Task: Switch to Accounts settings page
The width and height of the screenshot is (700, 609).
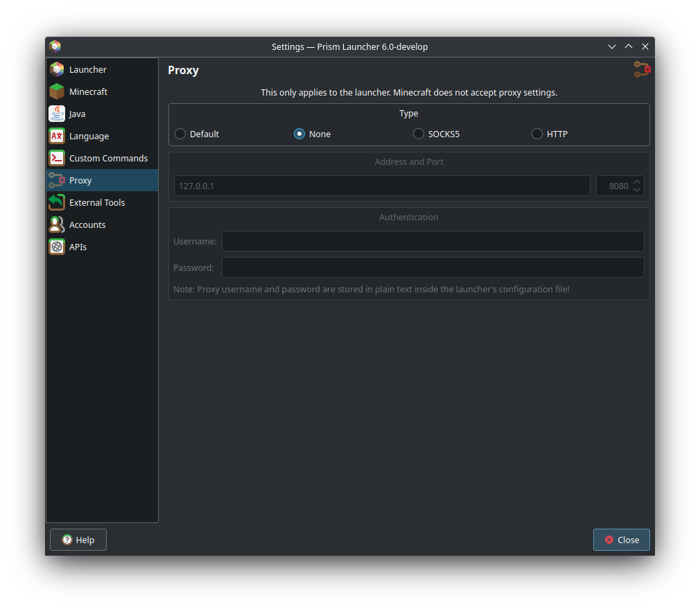Action: (103, 224)
